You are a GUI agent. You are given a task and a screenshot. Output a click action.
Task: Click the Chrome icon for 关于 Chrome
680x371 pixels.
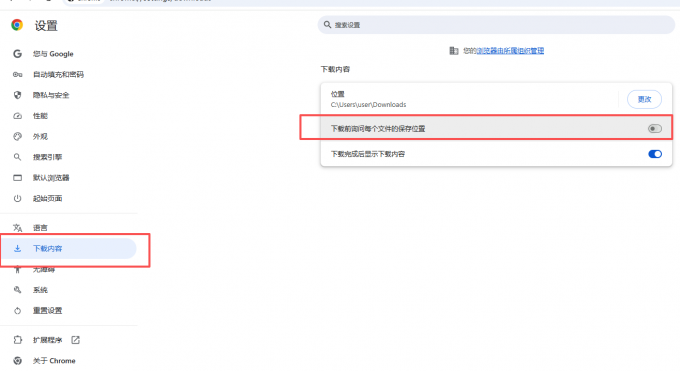(x=17, y=361)
